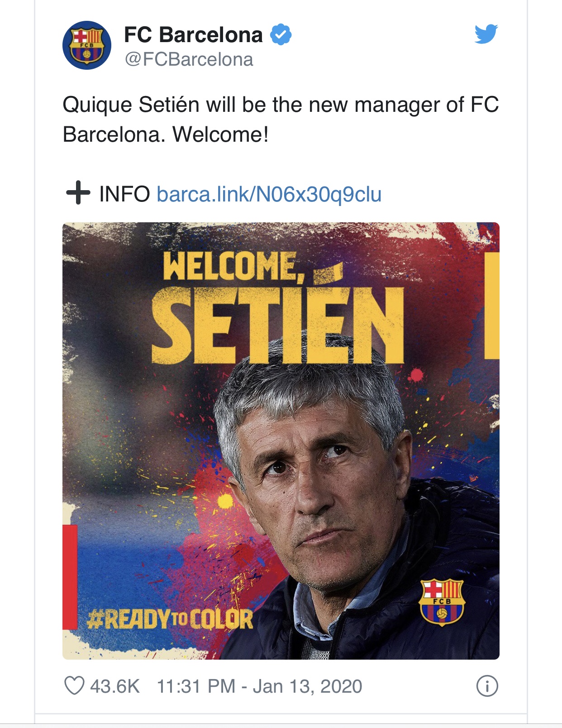Screen dimensions: 562x728
Task: Click the FC Barcelona profile avatar
Action: (87, 45)
